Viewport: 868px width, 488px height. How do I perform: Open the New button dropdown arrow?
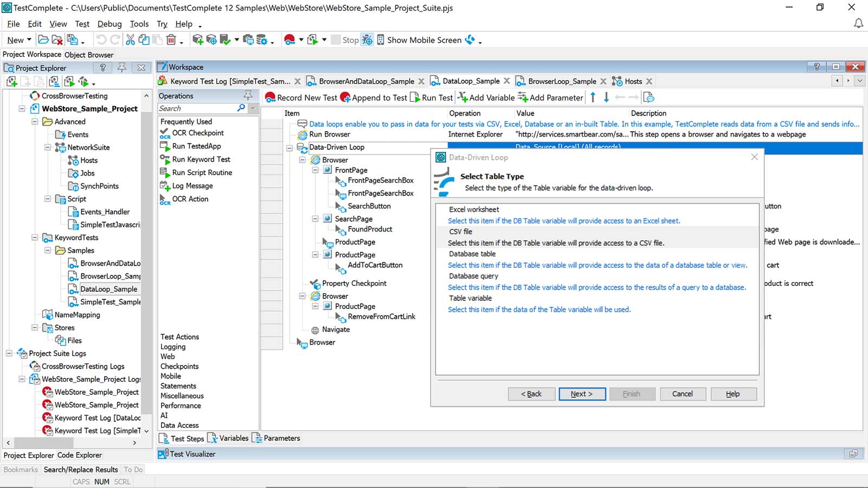(x=29, y=40)
